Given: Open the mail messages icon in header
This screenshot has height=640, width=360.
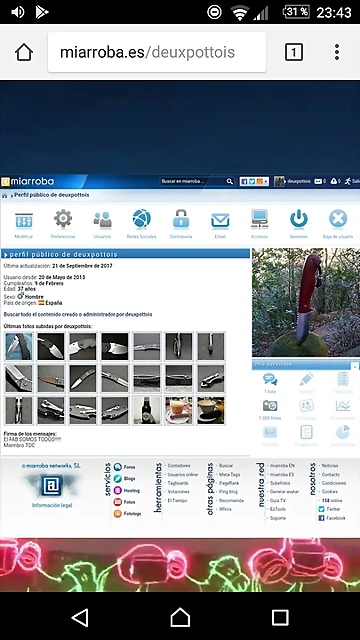Looking at the screenshot, I should tap(318, 181).
